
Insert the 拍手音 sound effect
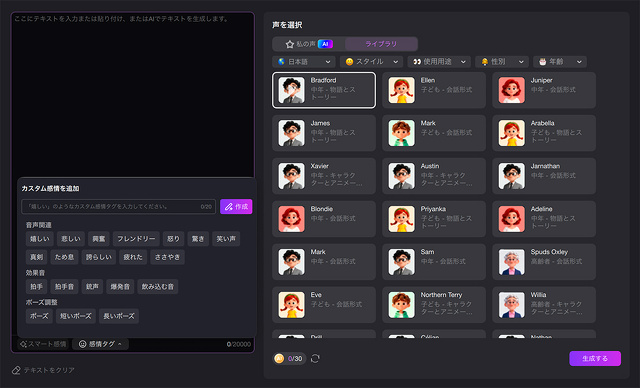64,287
